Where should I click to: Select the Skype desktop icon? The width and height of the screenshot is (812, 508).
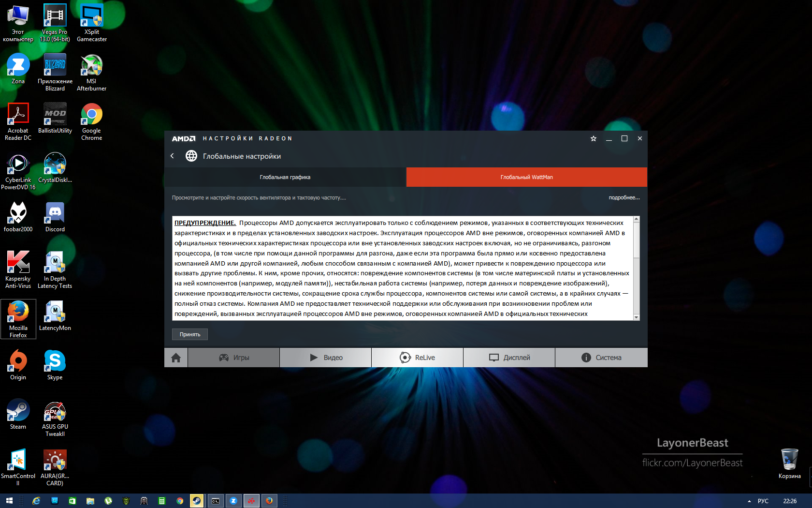[x=55, y=365]
